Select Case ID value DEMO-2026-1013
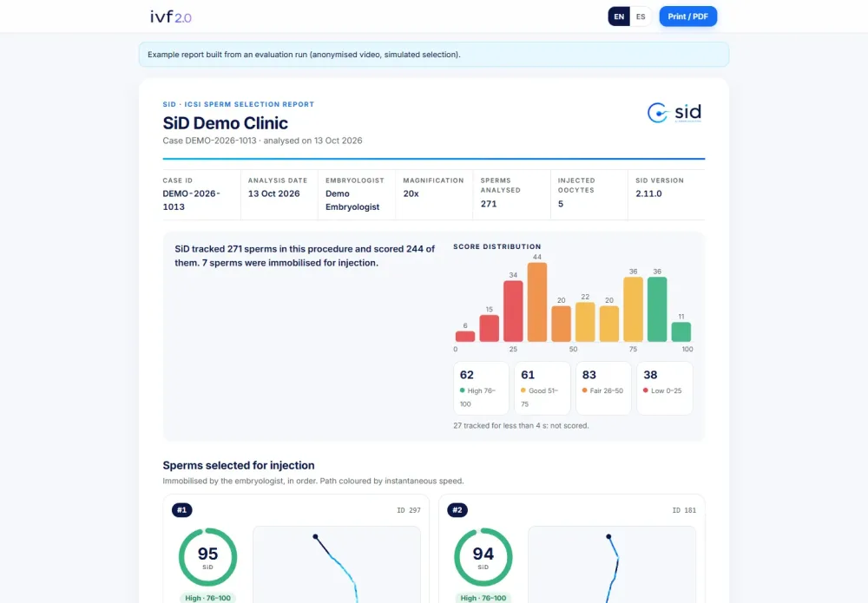 tap(191, 200)
